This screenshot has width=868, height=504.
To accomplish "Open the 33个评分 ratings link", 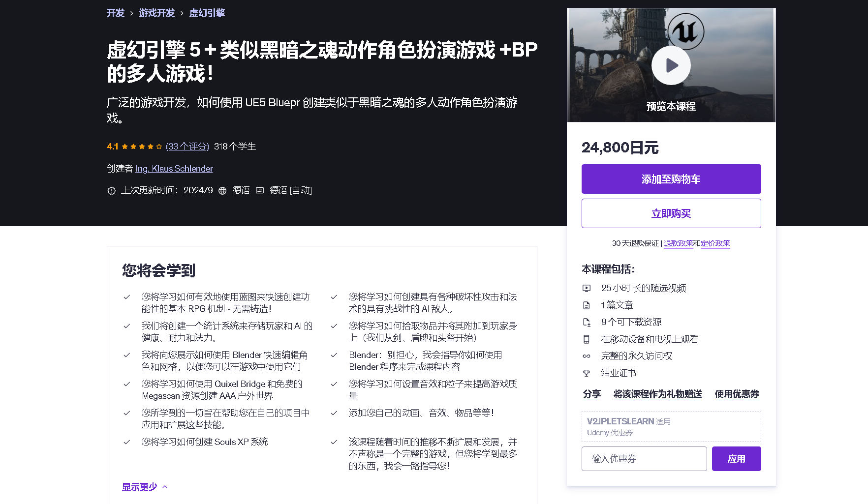I will click(x=187, y=147).
